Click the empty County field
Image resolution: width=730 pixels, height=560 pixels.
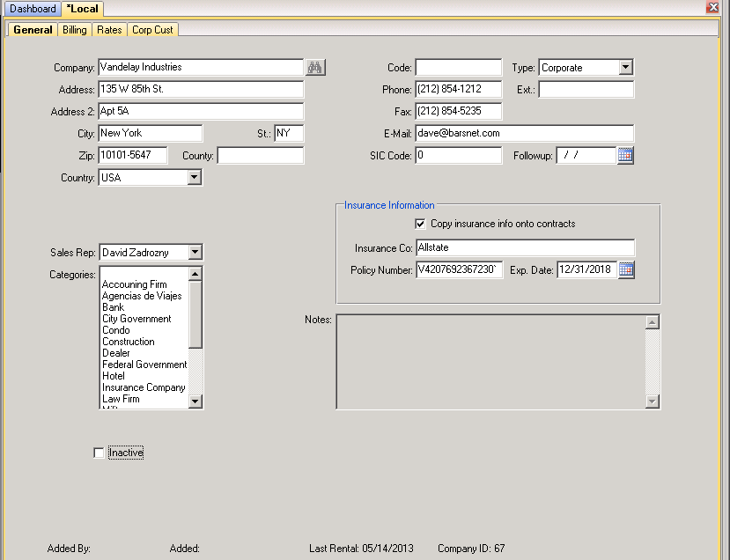tap(261, 155)
